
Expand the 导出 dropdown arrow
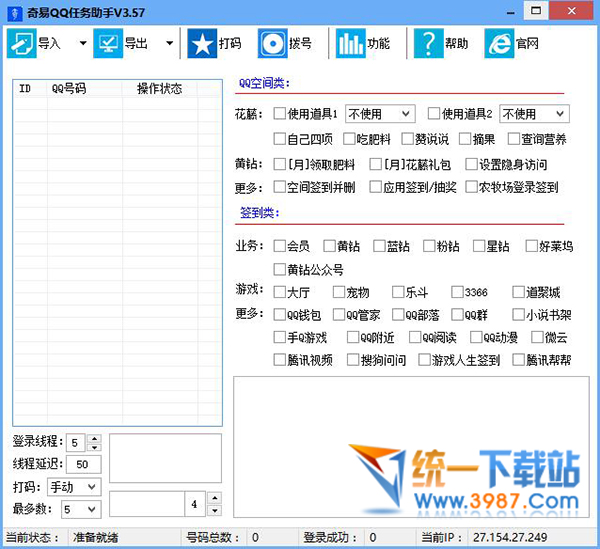click(170, 43)
